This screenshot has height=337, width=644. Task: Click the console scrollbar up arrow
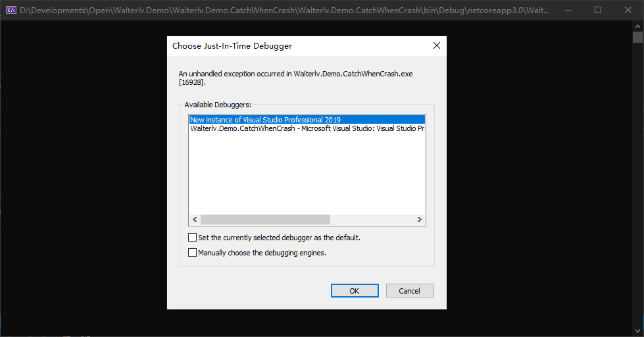[x=637, y=25]
